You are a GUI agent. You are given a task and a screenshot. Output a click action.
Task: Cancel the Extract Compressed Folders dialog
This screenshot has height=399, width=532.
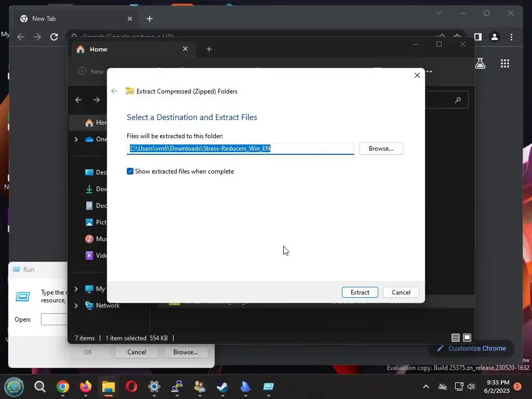401,292
